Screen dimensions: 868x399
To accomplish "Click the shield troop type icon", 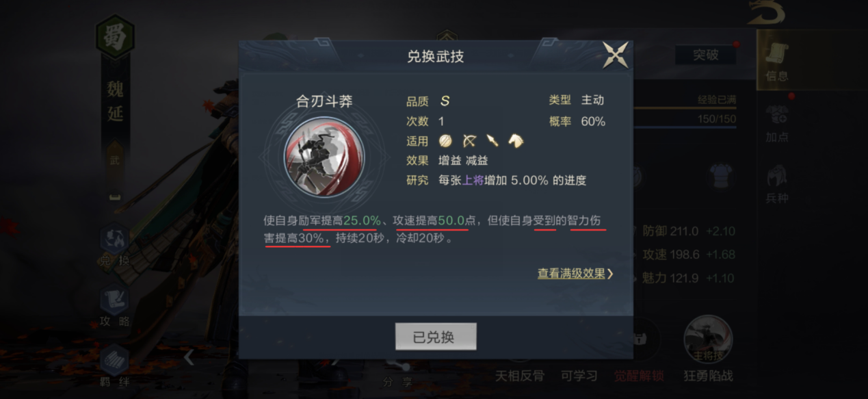I will pyautogui.click(x=445, y=141).
